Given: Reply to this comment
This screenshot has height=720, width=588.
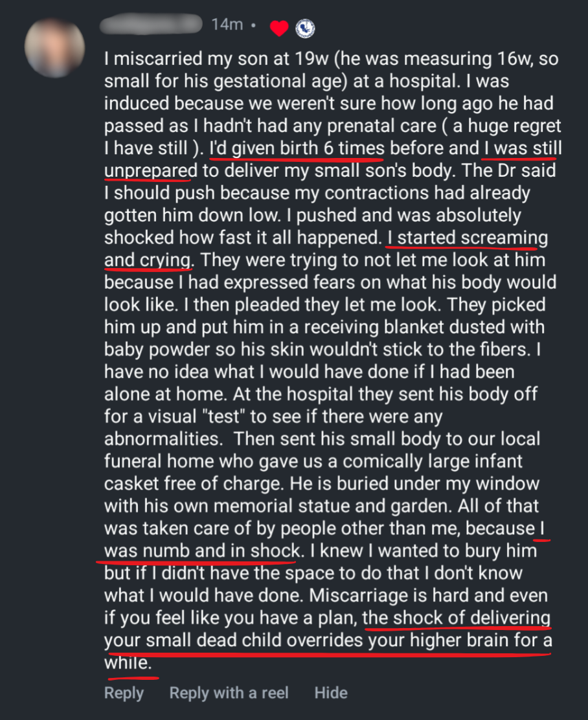Looking at the screenshot, I should [124, 693].
